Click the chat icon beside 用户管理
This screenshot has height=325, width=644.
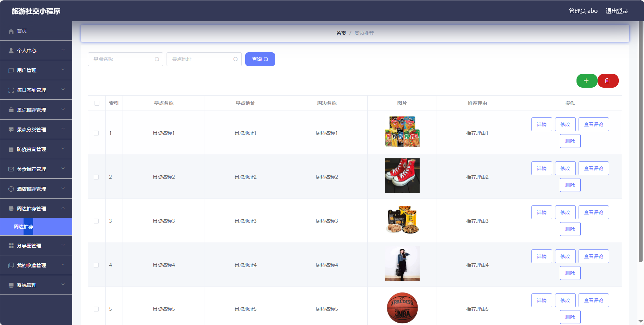pyautogui.click(x=11, y=71)
